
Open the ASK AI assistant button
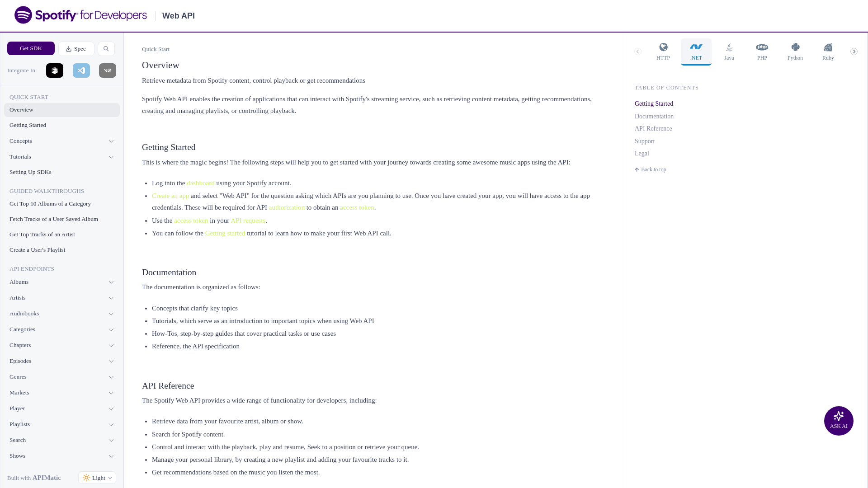839,421
